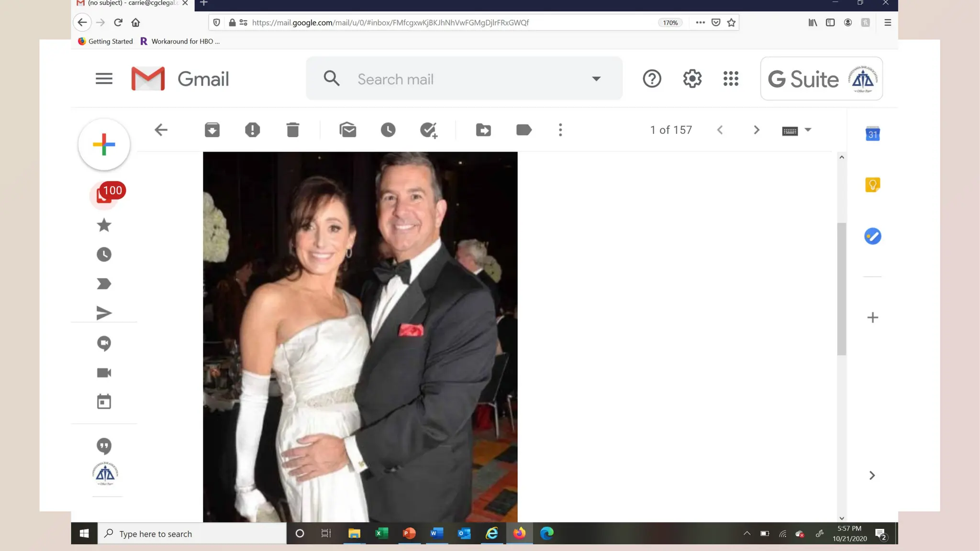Report this message as spam
This screenshot has height=551, width=980.
(x=252, y=130)
